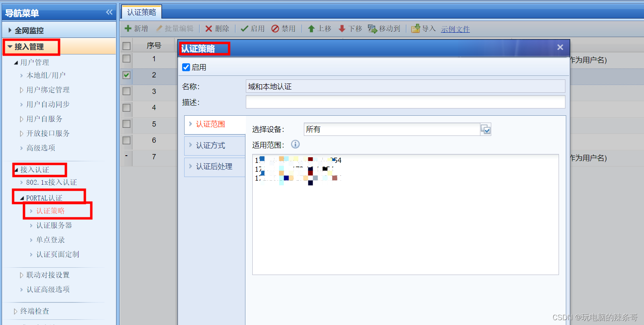The height and width of the screenshot is (325, 644).
Task: Click the 描述 input field
Action: [405, 102]
